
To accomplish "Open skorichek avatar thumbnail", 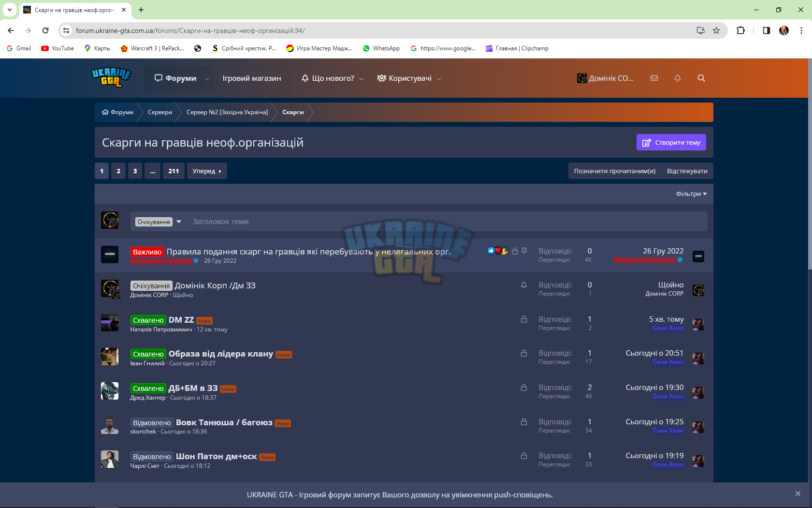I will (x=110, y=425).
